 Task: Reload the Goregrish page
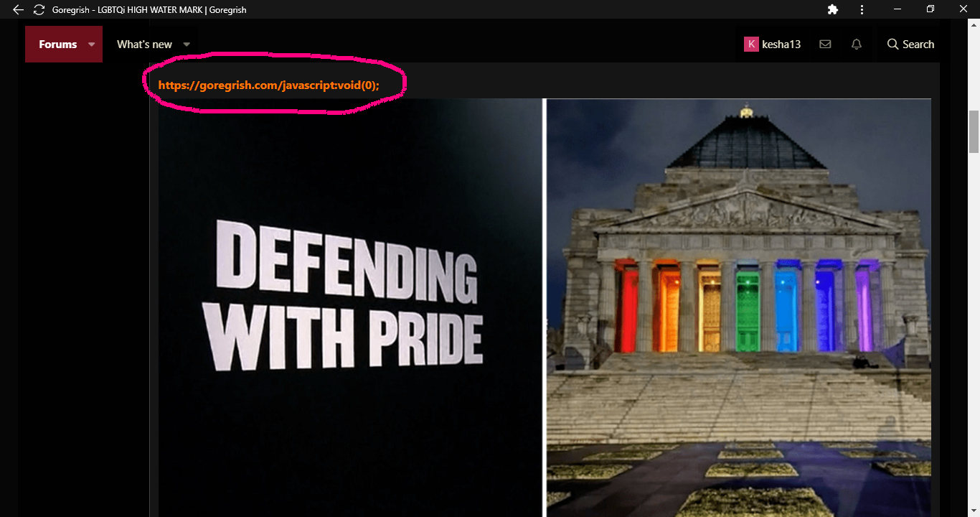(39, 10)
